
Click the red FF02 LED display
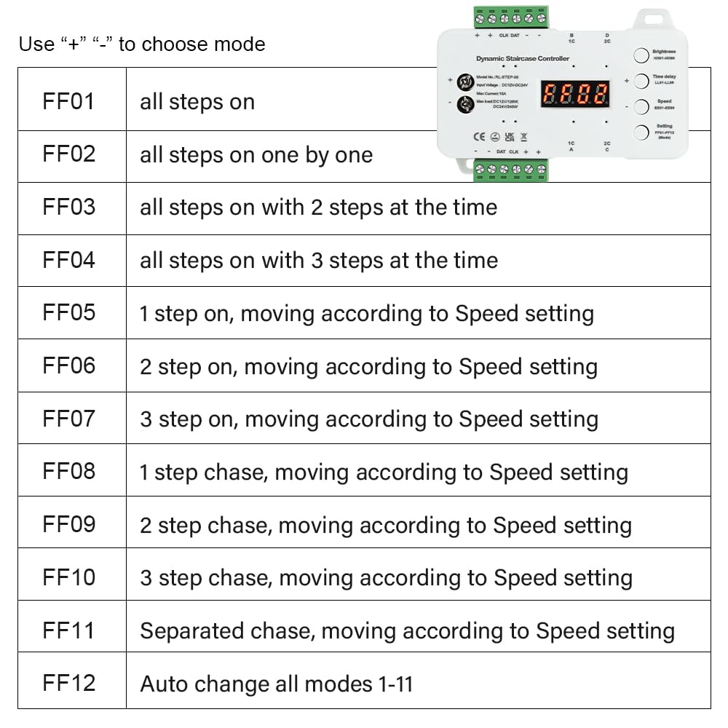(575, 94)
